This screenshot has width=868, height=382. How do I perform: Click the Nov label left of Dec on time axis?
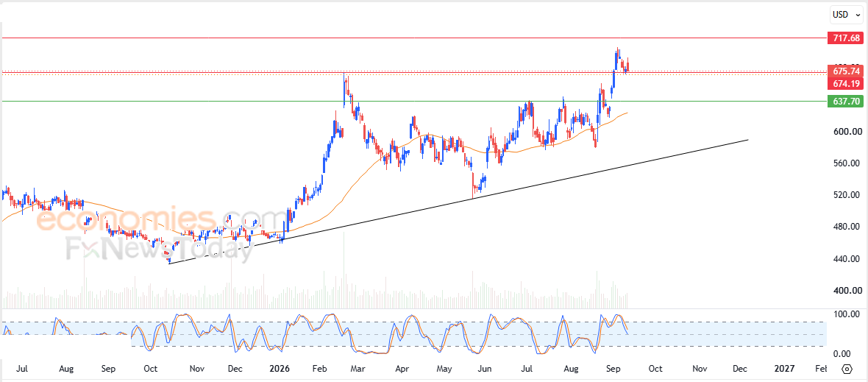coord(197,369)
